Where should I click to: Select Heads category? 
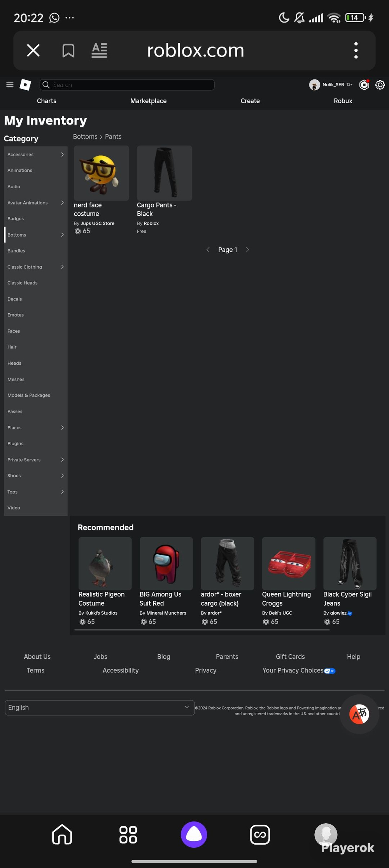(x=36, y=364)
